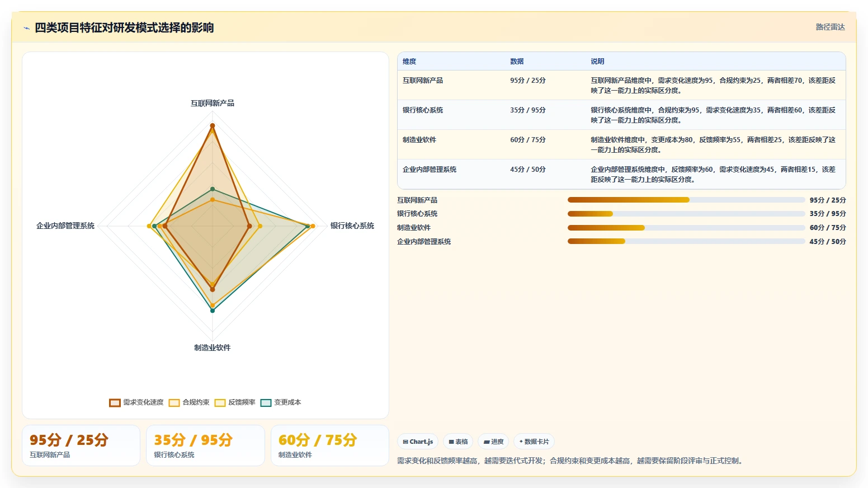Click the 说明 column header

597,62
